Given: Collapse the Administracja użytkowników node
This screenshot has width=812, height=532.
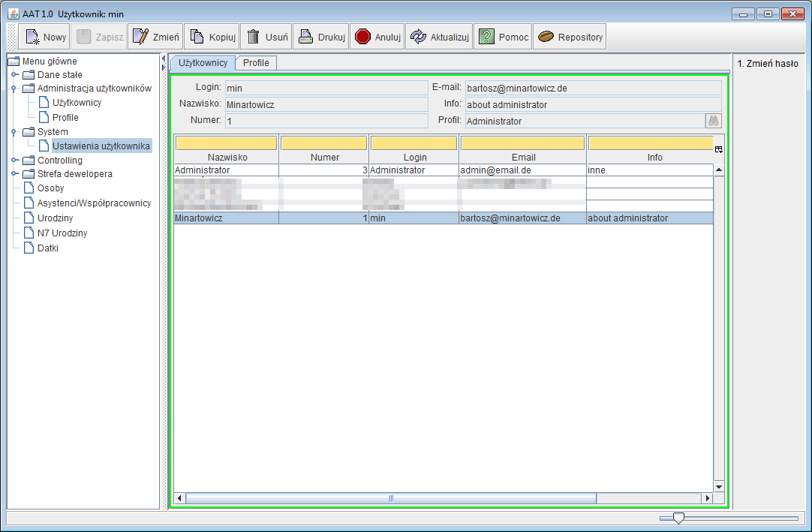Looking at the screenshot, I should point(14,88).
